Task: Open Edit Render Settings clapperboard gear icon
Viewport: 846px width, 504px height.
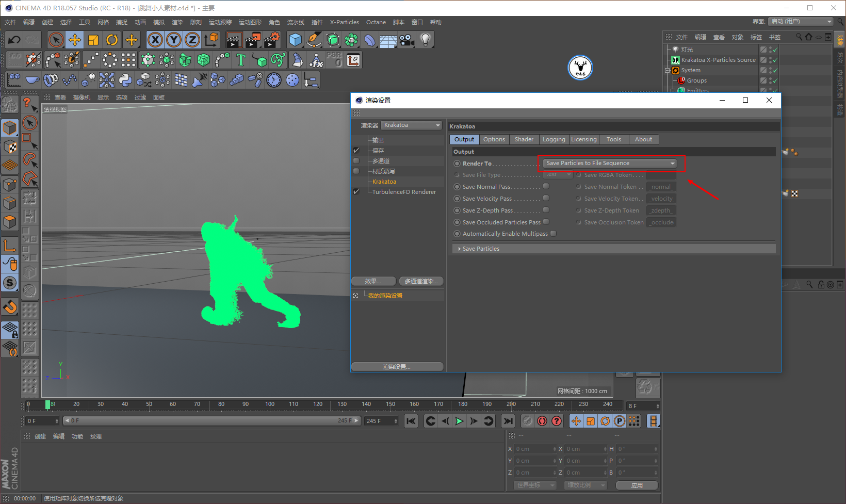Action: [272, 40]
